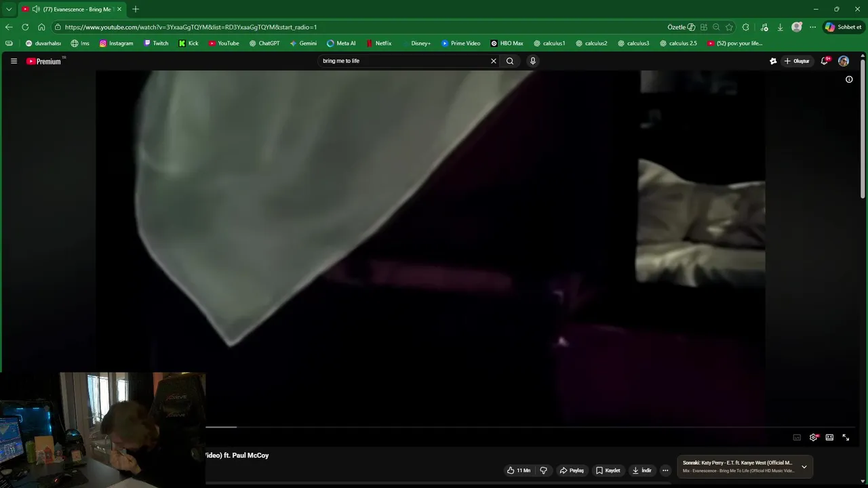Image resolution: width=868 pixels, height=488 pixels.
Task: Expand the Sonraki mix playlist panel
Action: [804, 466]
